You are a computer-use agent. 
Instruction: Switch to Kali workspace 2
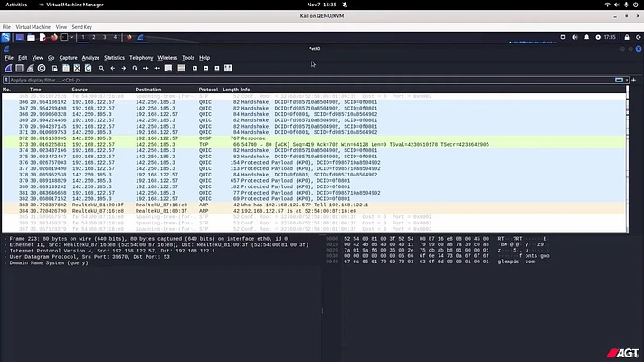pyautogui.click(x=94, y=37)
